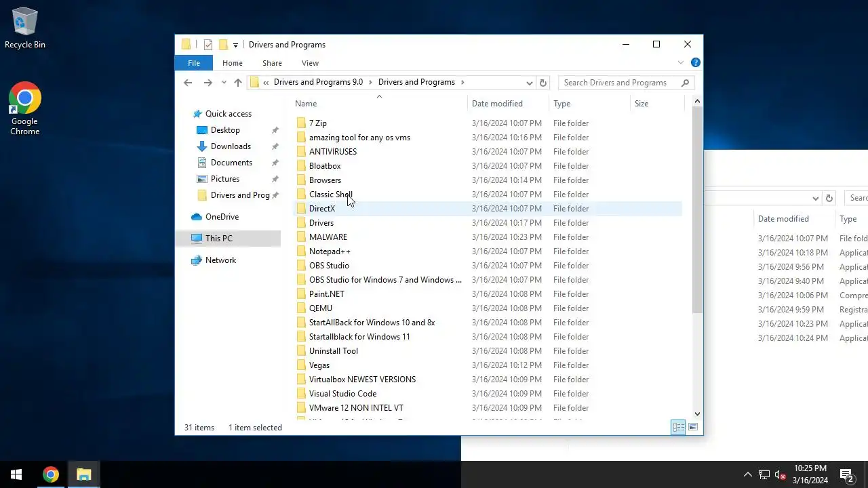Image resolution: width=868 pixels, height=488 pixels.
Task: Select Network in navigation pane
Action: click(220, 260)
